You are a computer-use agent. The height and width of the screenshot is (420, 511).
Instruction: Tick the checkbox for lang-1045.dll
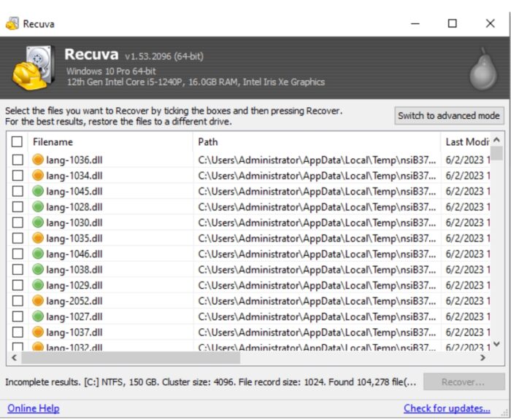(18, 191)
